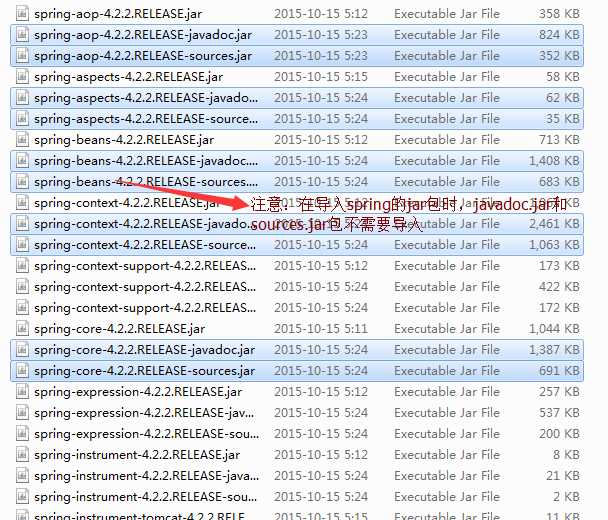
Task: Select spring-core-4.2.2.RELEASE-javadoc.jar file name
Action: point(145,350)
